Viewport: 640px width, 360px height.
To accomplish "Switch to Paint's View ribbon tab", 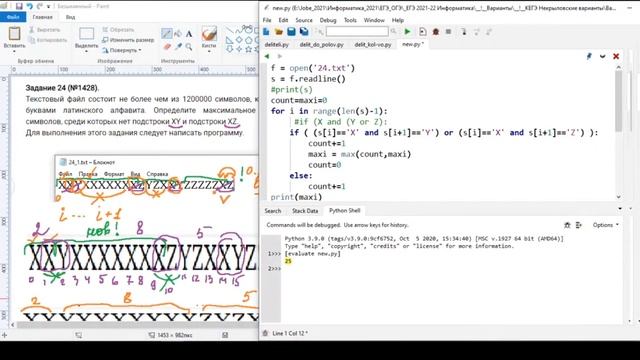I will coord(70,17).
